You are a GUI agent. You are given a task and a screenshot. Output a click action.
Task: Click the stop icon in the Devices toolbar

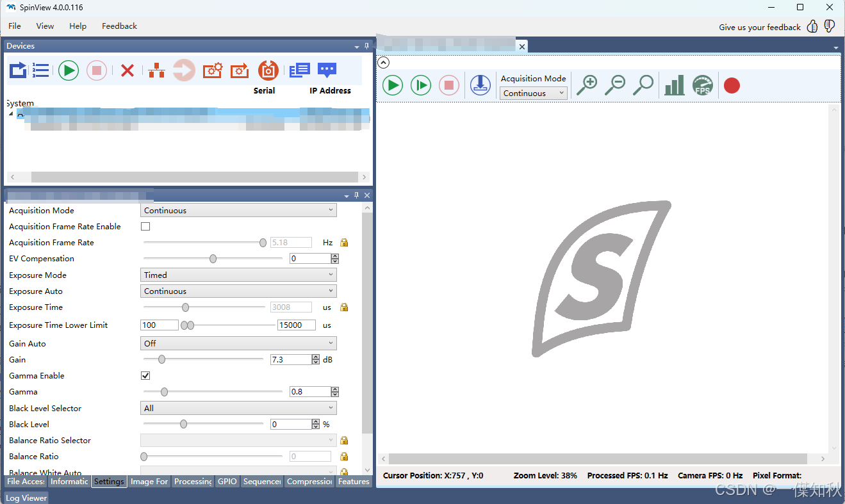[97, 70]
